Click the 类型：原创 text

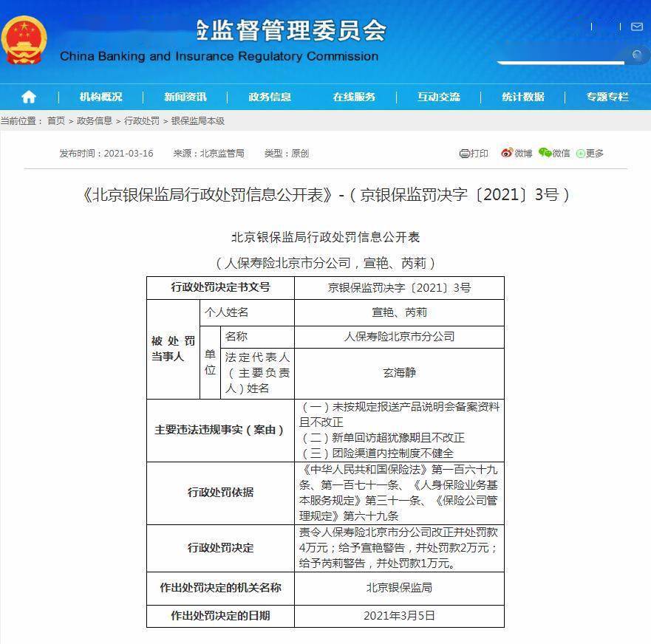tap(287, 154)
